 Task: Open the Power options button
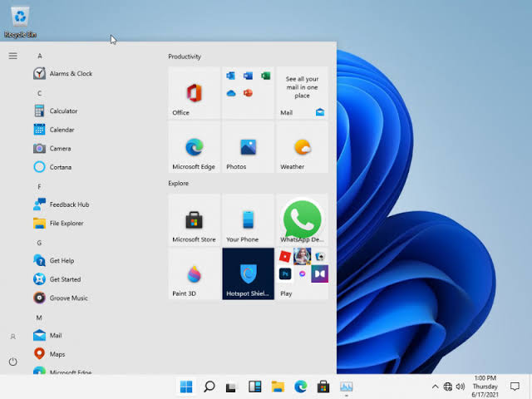13,362
